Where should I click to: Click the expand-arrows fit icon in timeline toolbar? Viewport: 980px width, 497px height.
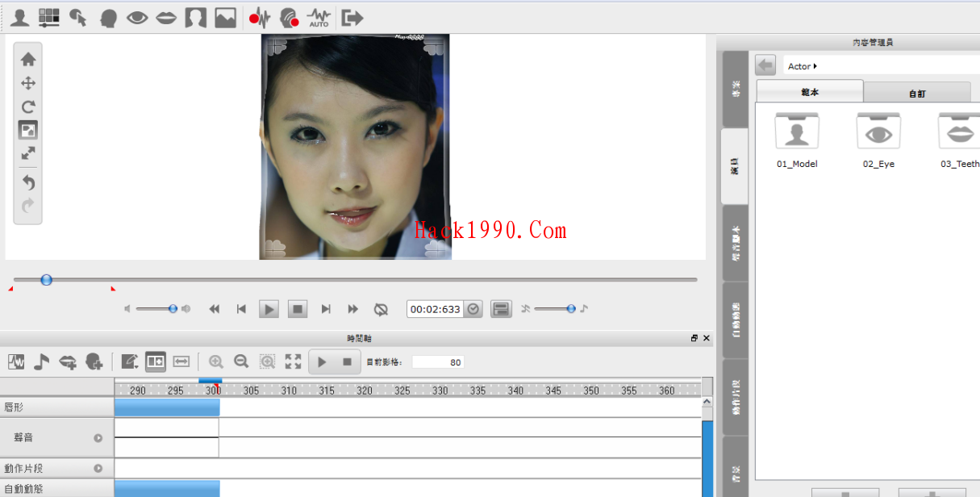(x=293, y=362)
